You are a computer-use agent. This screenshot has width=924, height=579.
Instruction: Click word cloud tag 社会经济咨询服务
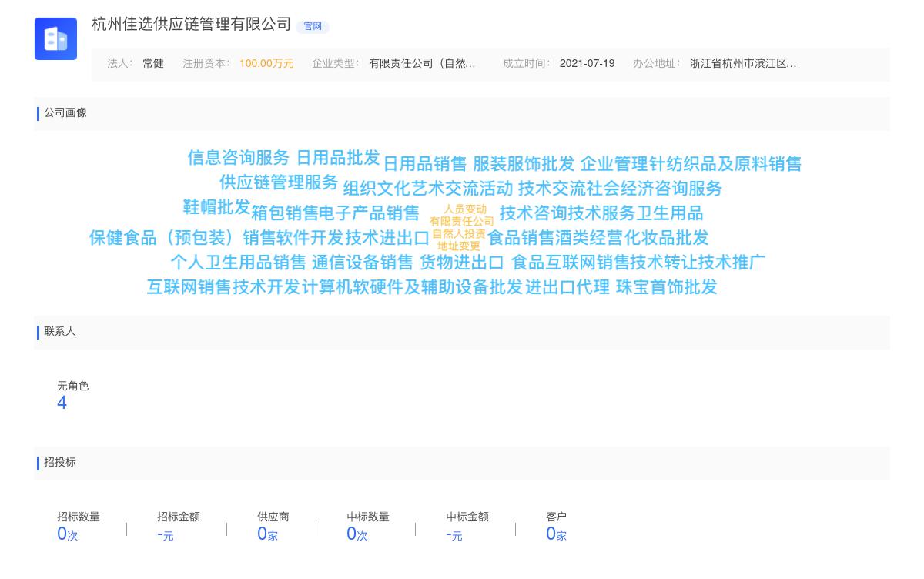[x=654, y=189]
